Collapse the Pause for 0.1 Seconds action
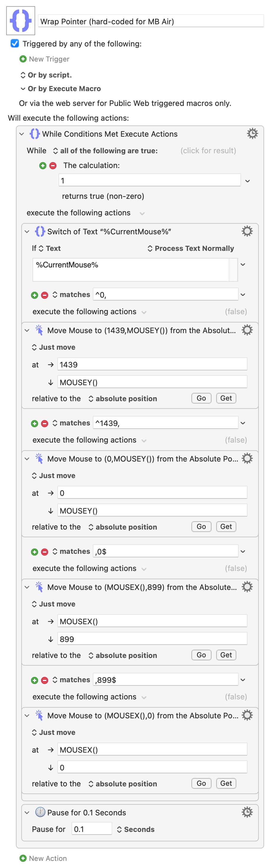This screenshot has width=270, height=868. pyautogui.click(x=27, y=812)
